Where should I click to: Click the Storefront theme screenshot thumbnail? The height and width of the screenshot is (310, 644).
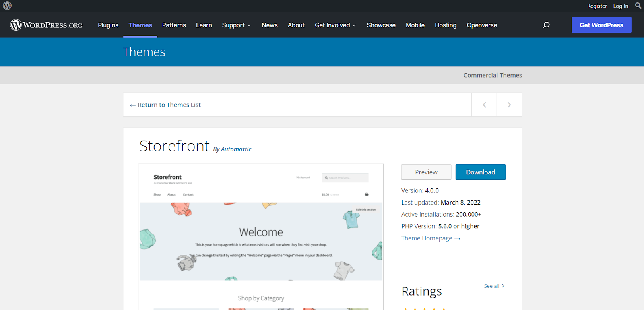click(261, 237)
